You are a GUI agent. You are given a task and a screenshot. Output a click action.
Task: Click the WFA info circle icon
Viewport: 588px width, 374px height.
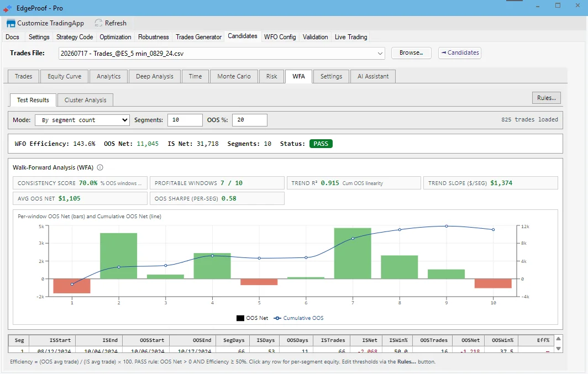100,167
